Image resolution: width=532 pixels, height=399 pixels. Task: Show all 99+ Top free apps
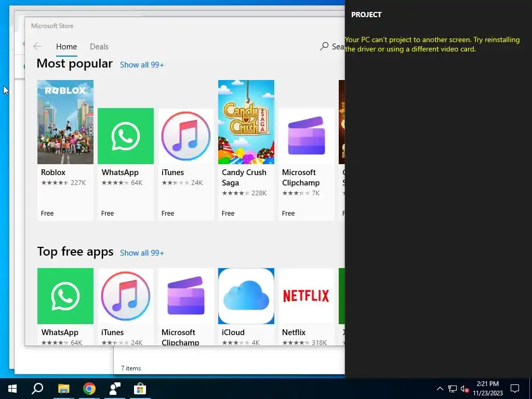pyautogui.click(x=142, y=253)
